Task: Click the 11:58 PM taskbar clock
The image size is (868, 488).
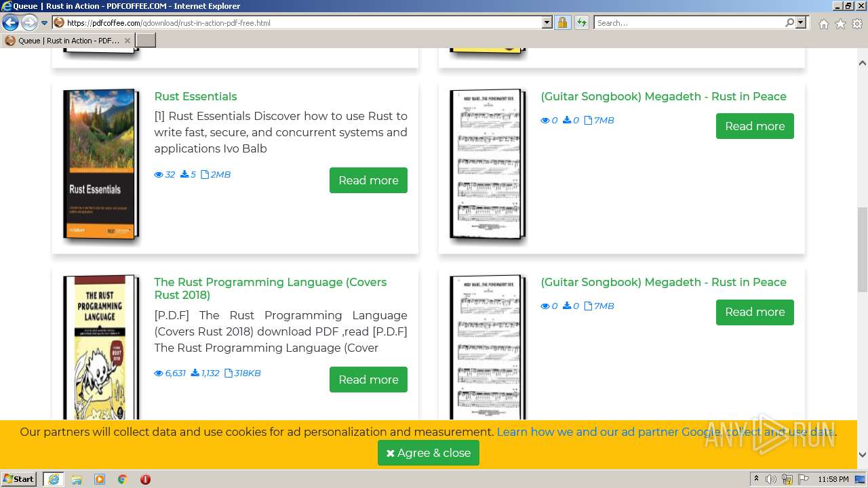Action: 833,479
